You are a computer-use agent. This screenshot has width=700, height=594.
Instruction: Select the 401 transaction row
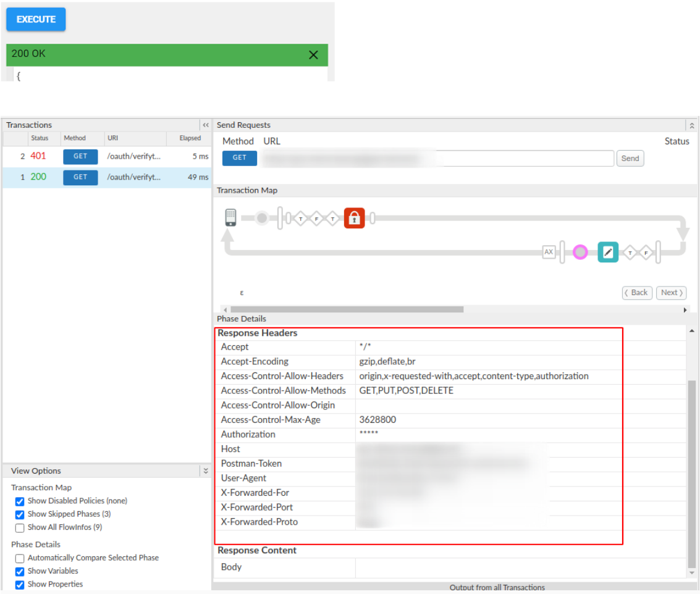pos(106,157)
